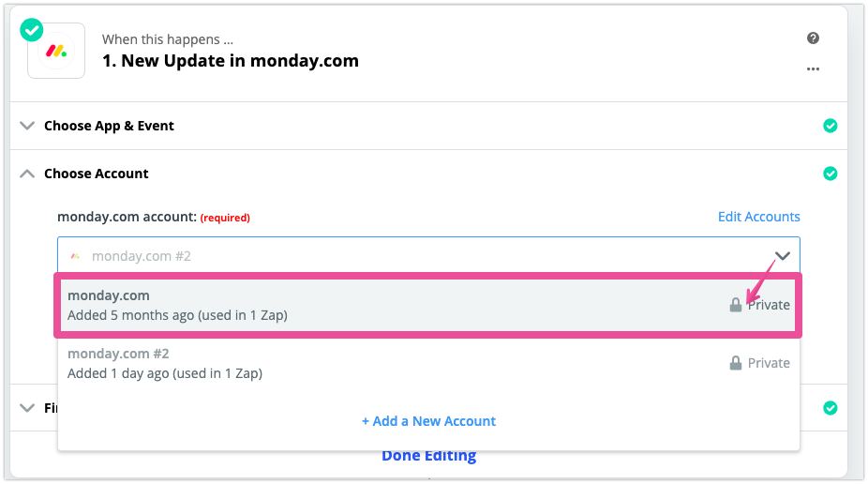
Task: Select the monday.com #2 account option
Action: coord(428,363)
